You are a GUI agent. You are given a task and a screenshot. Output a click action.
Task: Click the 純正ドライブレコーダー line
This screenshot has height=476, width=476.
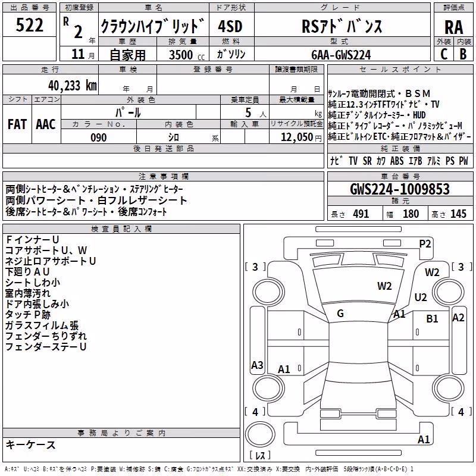tap(395, 126)
